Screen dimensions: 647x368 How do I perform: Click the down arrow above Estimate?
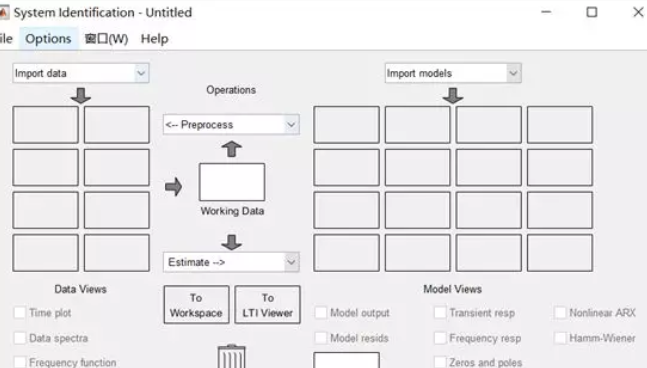click(x=231, y=243)
